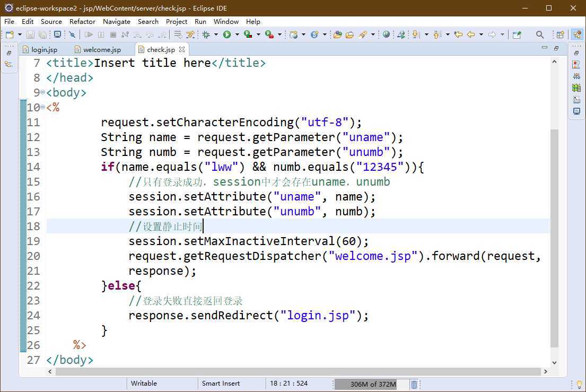The height and width of the screenshot is (392, 586).
Task: Click the Save icon in toolbar
Action: click(31, 35)
